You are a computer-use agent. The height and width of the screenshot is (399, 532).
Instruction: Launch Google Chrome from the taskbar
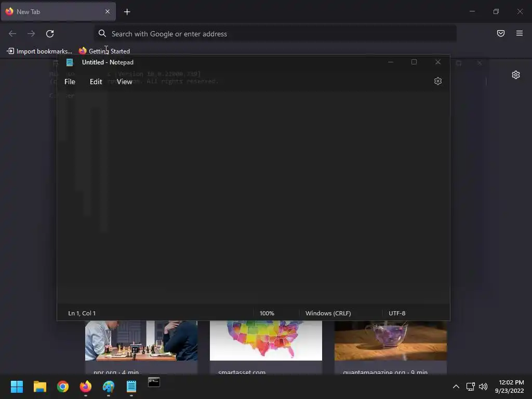[x=63, y=387]
